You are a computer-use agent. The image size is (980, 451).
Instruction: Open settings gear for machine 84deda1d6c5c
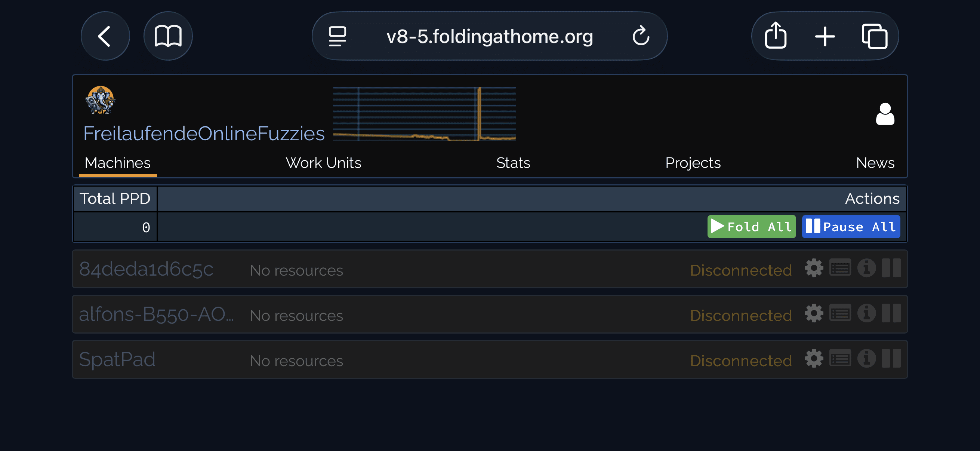coord(813,268)
